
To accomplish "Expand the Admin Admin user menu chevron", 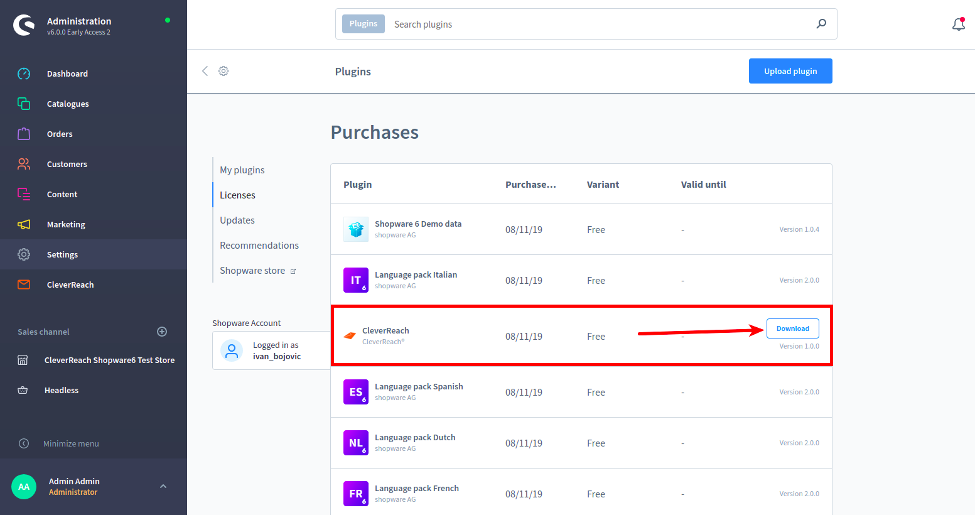I will point(163,487).
